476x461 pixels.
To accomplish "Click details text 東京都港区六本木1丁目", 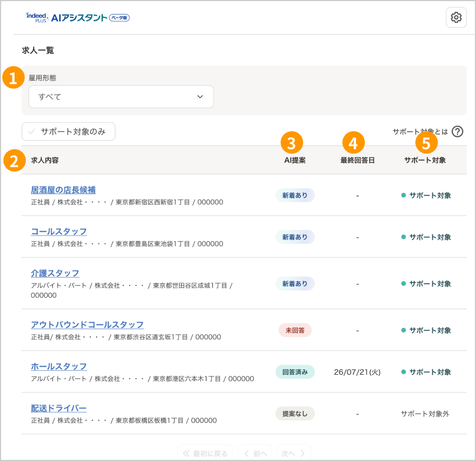I will 187,379.
